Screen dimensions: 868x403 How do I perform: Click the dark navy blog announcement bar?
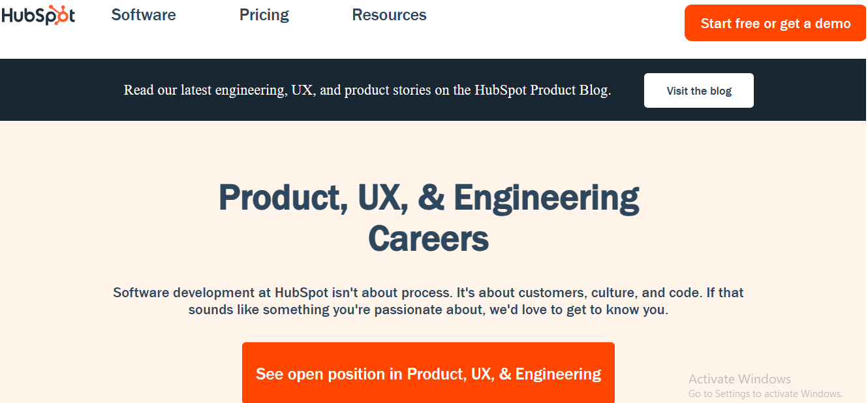434,90
